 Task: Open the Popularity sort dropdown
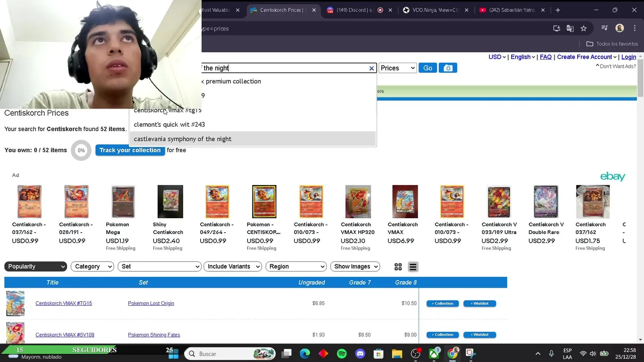pyautogui.click(x=36, y=266)
